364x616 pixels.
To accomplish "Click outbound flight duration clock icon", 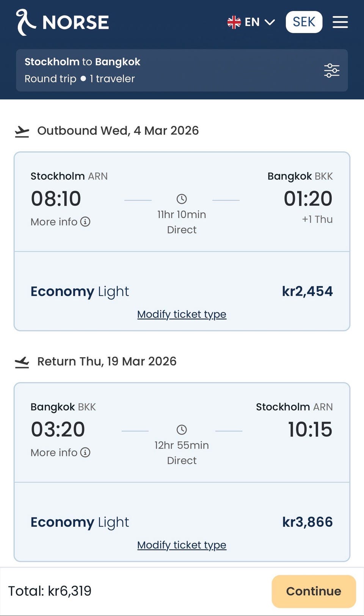I will click(x=182, y=199).
